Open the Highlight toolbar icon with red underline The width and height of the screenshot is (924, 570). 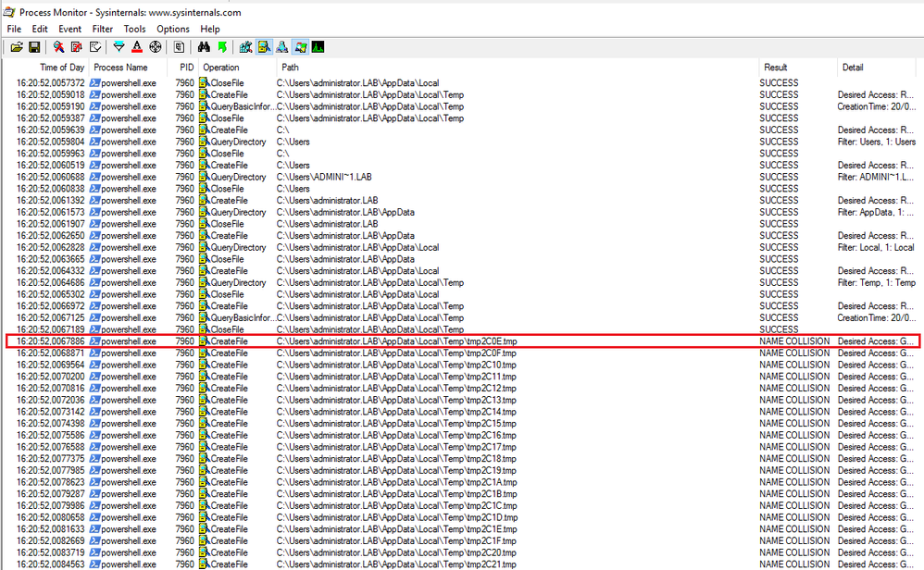pos(137,47)
